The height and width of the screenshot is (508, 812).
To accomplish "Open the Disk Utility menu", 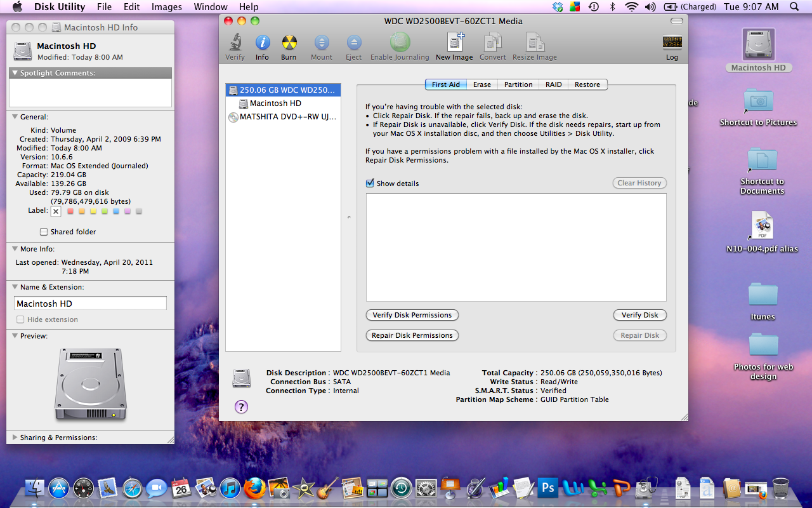I will (x=60, y=6).
